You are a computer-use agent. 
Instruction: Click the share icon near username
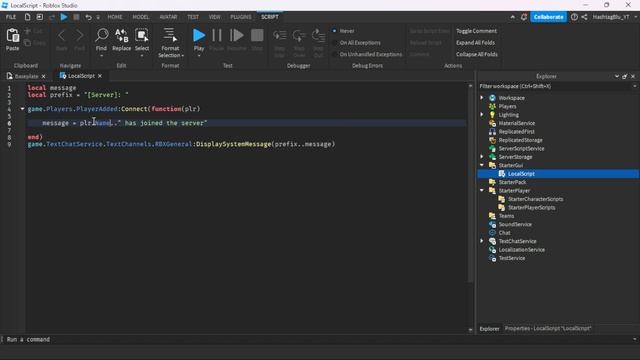click(584, 17)
